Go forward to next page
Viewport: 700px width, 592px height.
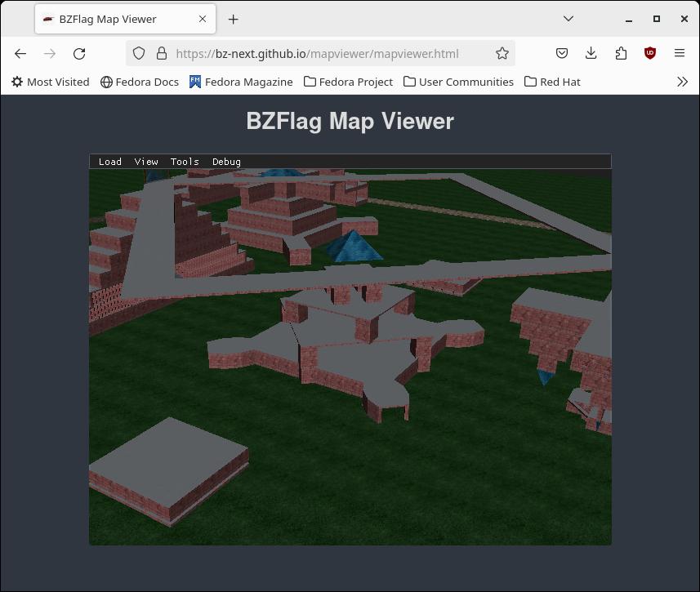click(x=50, y=54)
